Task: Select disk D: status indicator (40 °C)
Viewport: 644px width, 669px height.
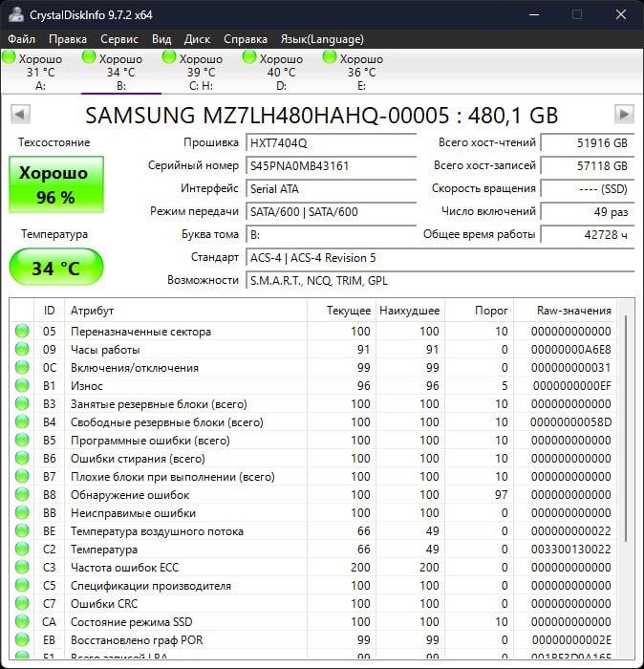Action: 281,71
